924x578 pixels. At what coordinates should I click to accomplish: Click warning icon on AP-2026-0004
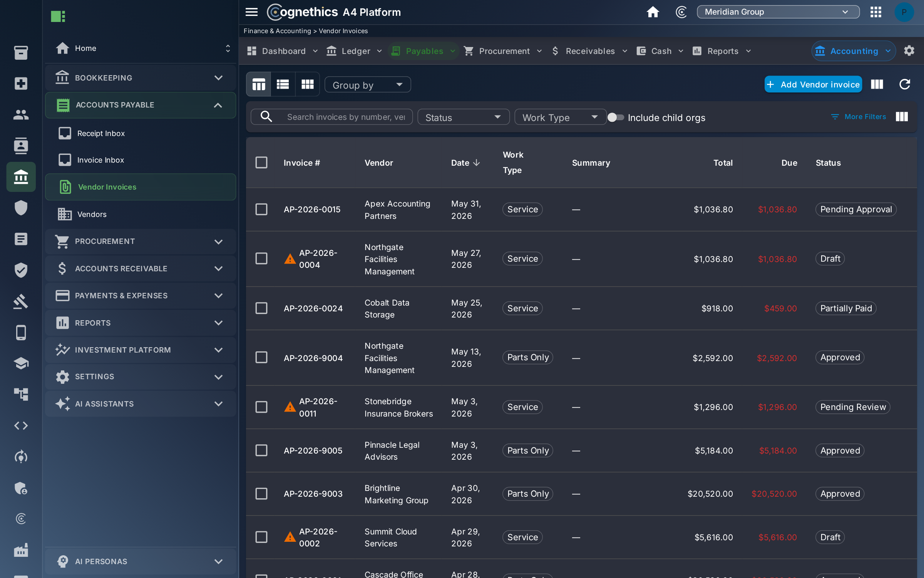click(290, 259)
